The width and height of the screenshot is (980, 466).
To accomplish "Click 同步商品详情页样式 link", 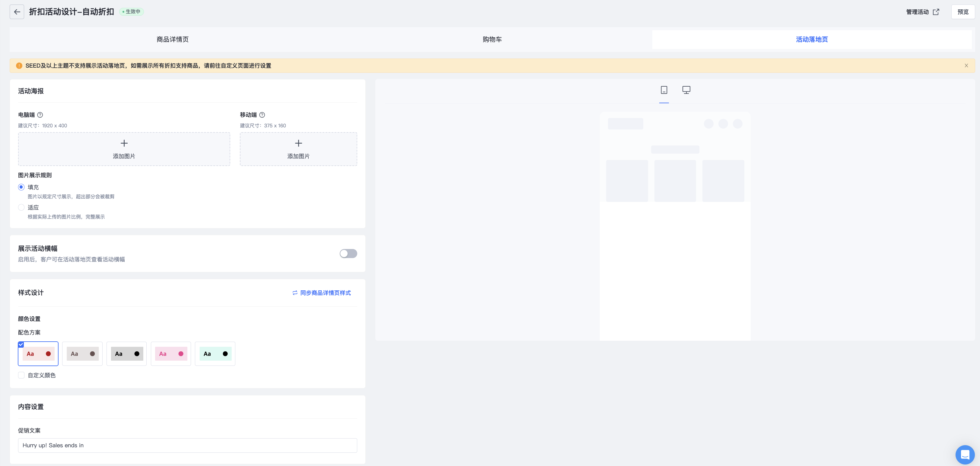I will (321, 293).
